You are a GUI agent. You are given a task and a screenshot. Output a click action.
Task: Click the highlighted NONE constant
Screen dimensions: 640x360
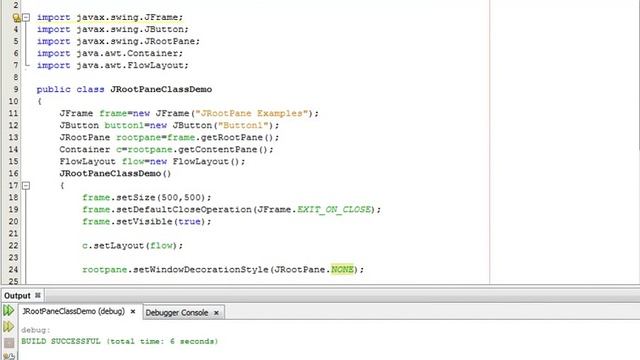pyautogui.click(x=342, y=269)
